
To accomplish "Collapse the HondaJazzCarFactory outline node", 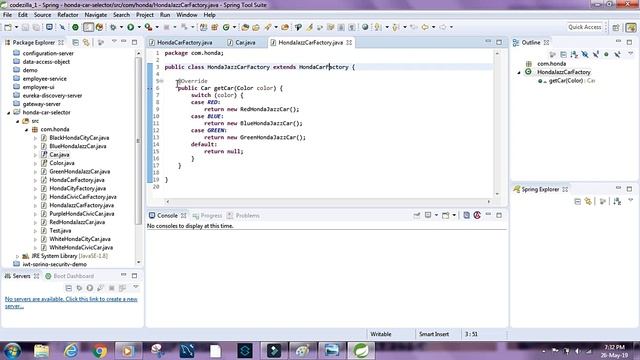I will point(519,72).
